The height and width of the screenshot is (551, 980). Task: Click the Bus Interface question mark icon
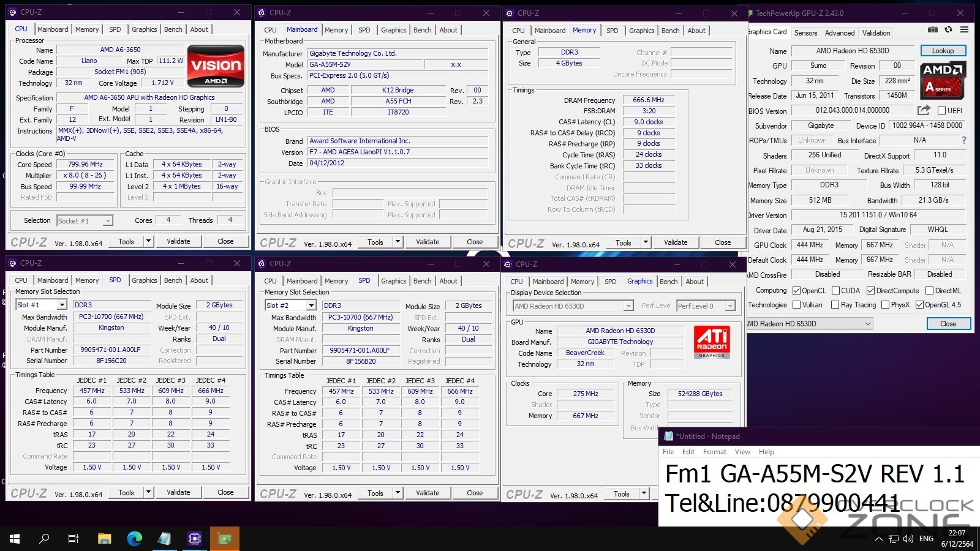(964, 140)
